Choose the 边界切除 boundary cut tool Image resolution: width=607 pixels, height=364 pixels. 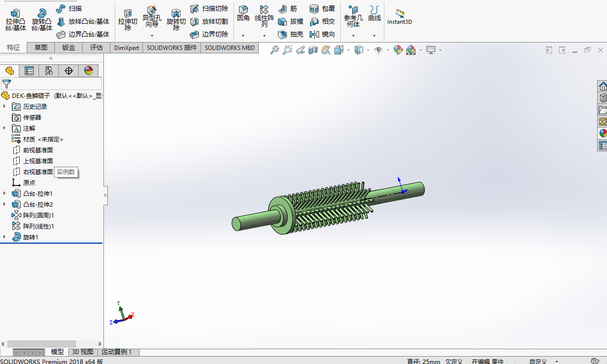click(x=209, y=35)
